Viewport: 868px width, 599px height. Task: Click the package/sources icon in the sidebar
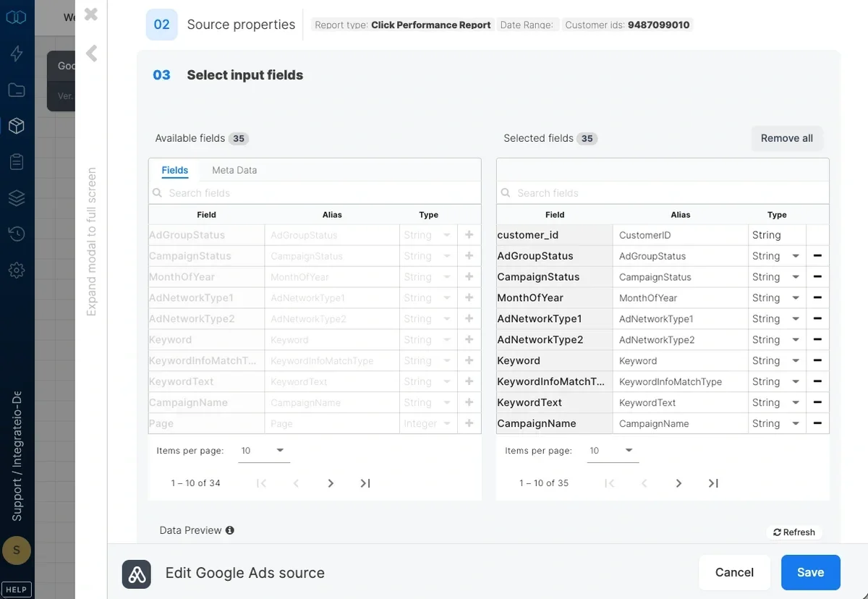17,125
